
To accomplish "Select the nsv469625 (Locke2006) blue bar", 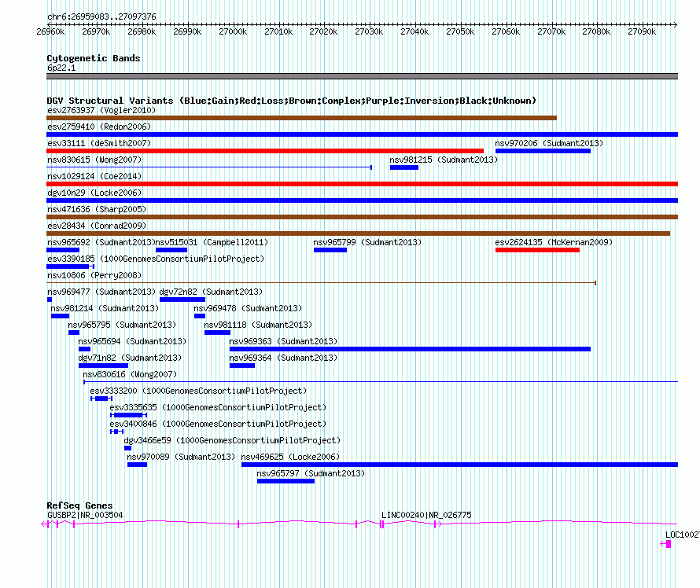I will coord(460,465).
